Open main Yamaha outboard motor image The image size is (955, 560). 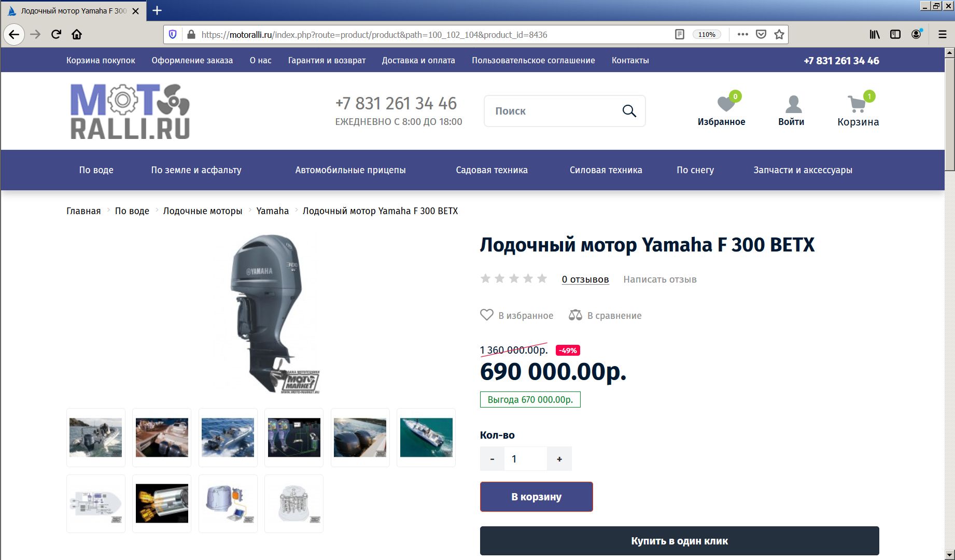[272, 314]
